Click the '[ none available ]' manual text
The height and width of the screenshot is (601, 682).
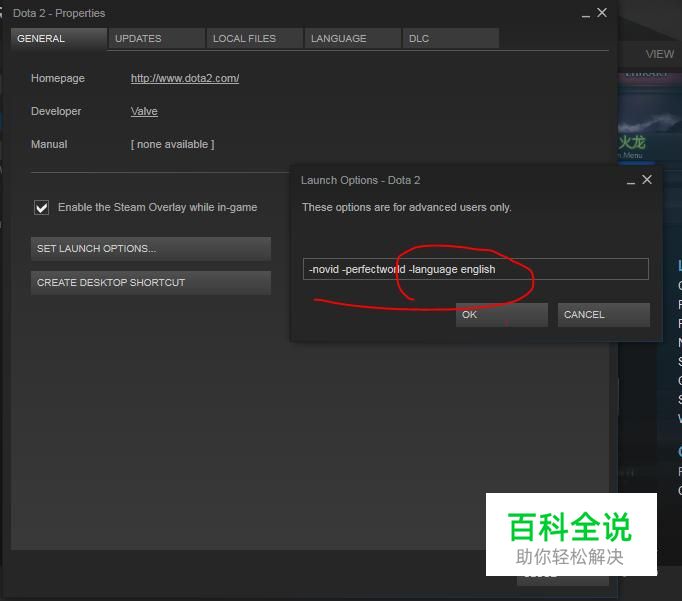[x=173, y=144]
